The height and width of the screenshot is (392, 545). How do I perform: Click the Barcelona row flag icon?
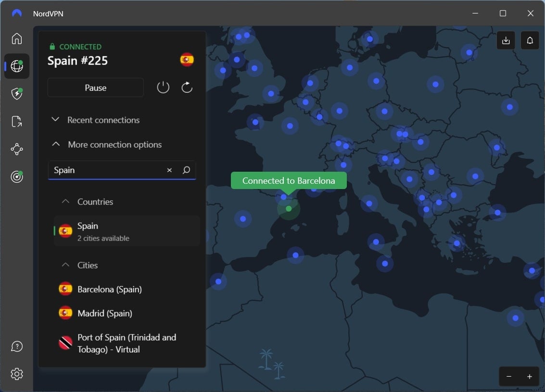coord(65,289)
